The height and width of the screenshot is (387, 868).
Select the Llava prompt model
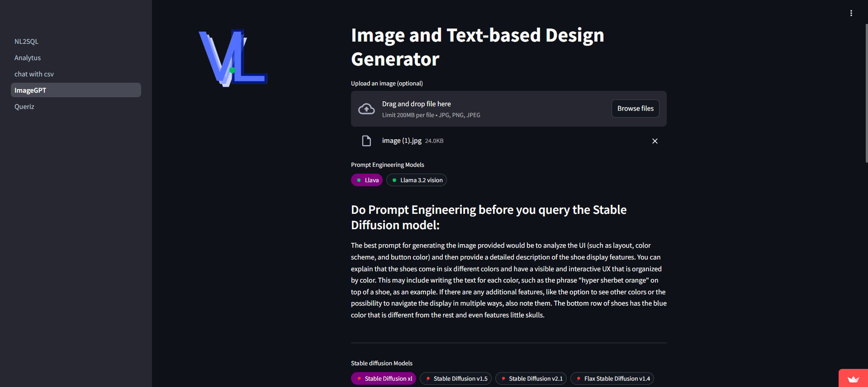click(367, 180)
